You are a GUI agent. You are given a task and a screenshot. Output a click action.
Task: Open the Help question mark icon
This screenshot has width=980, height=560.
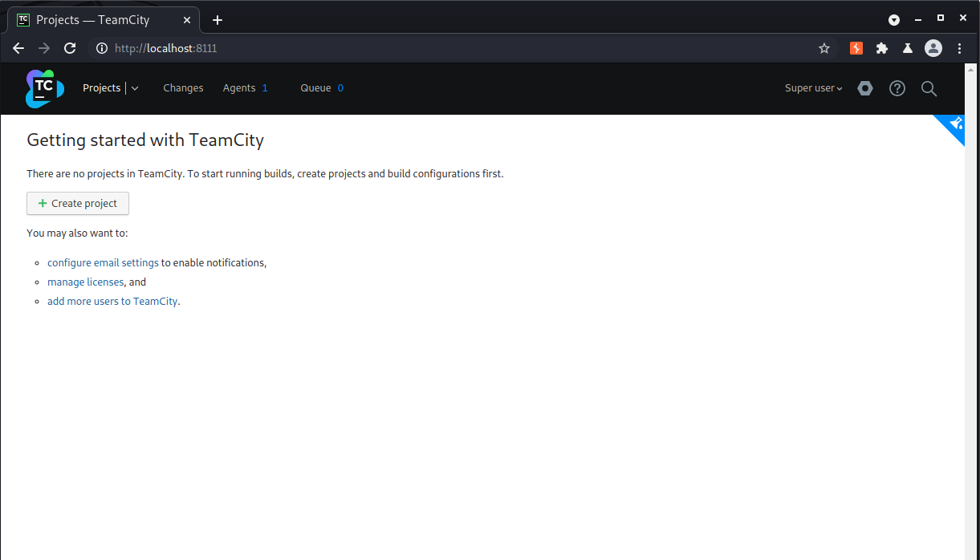897,88
